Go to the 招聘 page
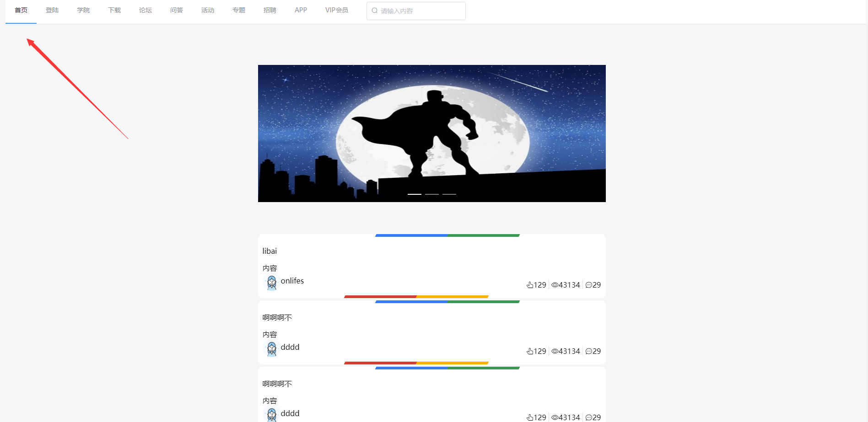The image size is (868, 422). (270, 10)
